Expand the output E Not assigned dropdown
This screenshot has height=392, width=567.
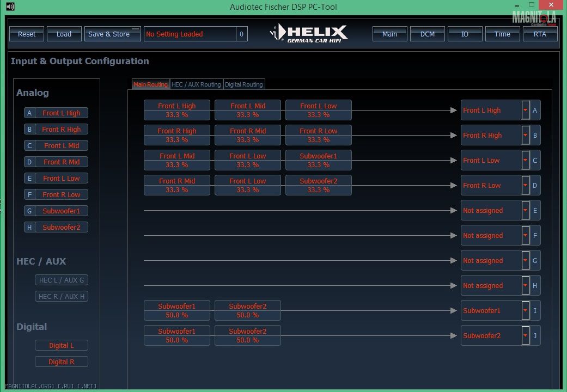525,210
